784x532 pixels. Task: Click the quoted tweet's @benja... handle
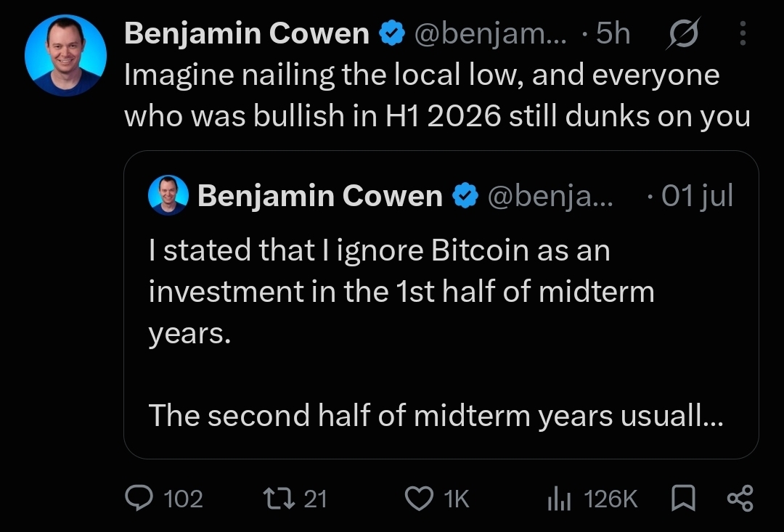tap(550, 196)
